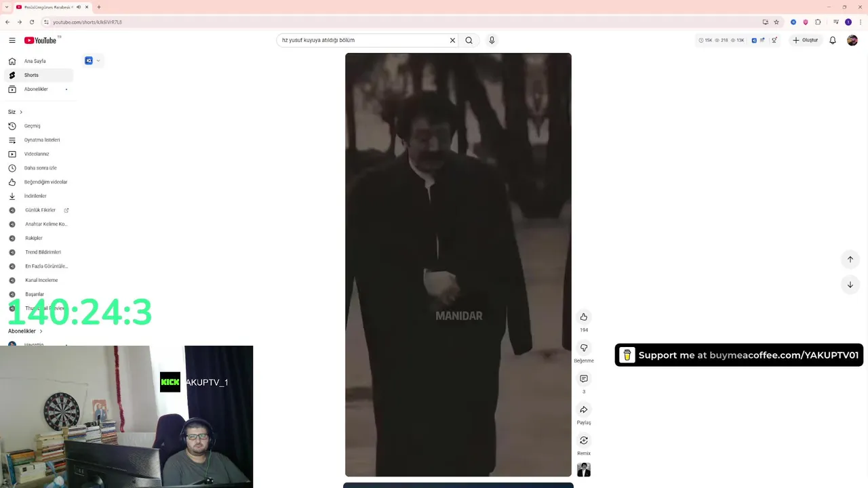Viewport: 868px width, 488px height.
Task: Click the Oluştur create button
Action: [806, 40]
